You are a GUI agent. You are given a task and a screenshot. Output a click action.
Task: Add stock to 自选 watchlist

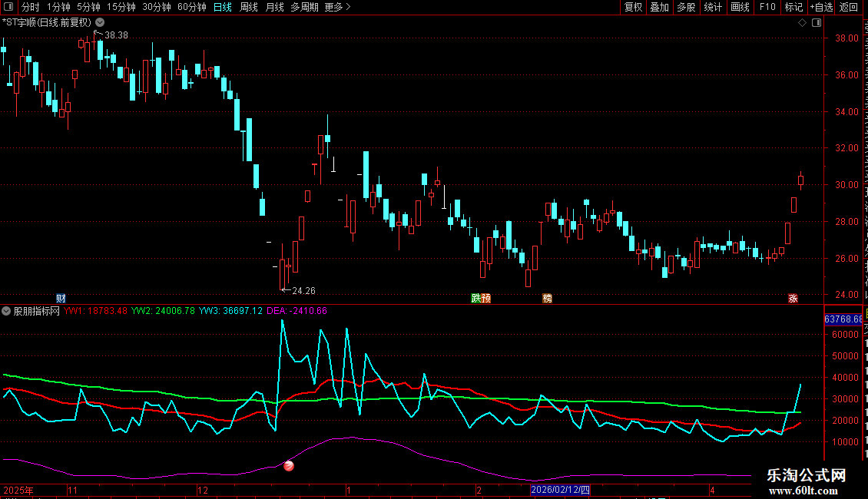click(821, 7)
